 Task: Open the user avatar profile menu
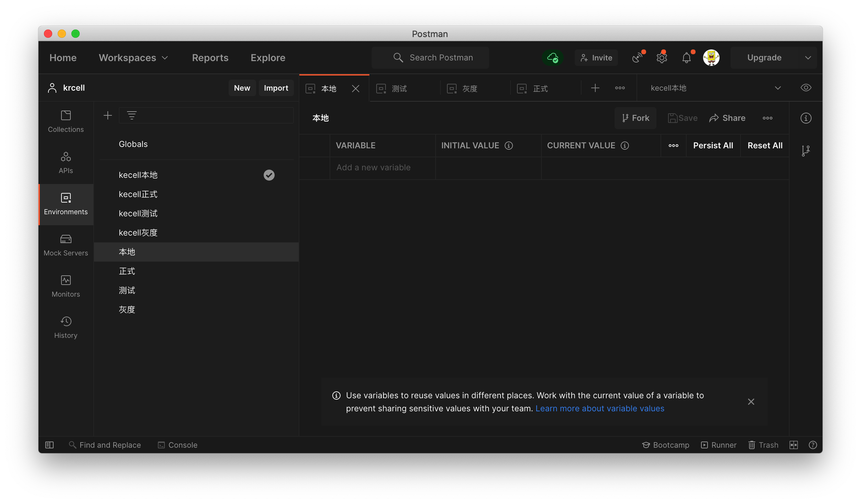711,58
